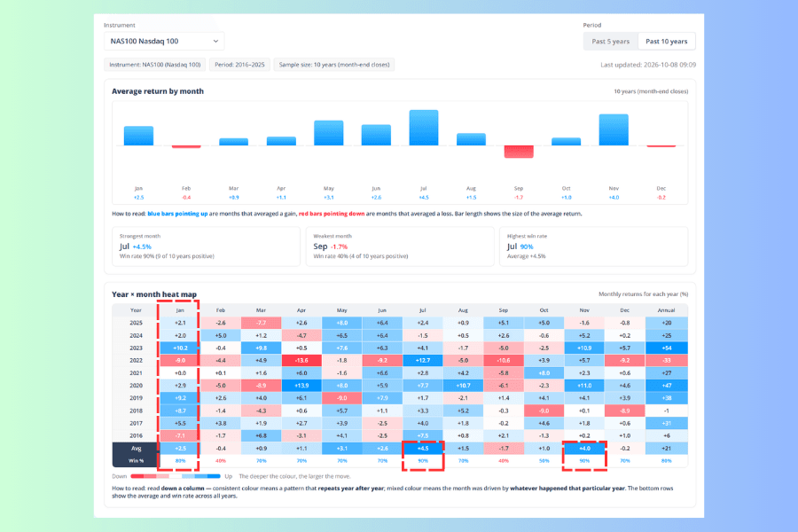The height and width of the screenshot is (532, 798).
Task: Click the Sample size: 10 years chip
Action: tap(334, 65)
